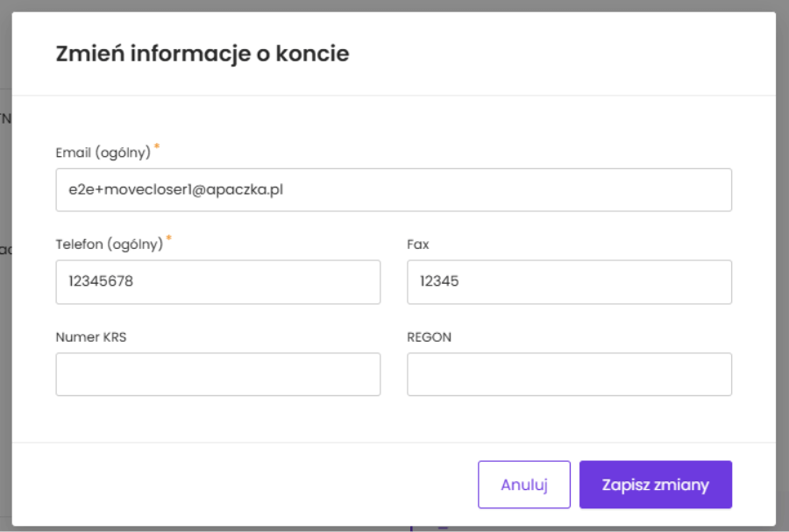Click the required asterisk beside Email label
This screenshot has width=789, height=532.
157,146
